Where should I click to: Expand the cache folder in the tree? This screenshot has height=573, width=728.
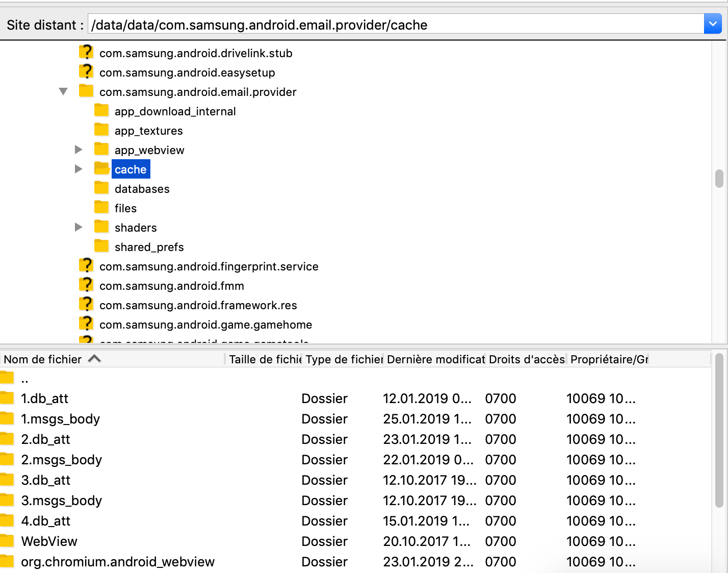(x=79, y=168)
